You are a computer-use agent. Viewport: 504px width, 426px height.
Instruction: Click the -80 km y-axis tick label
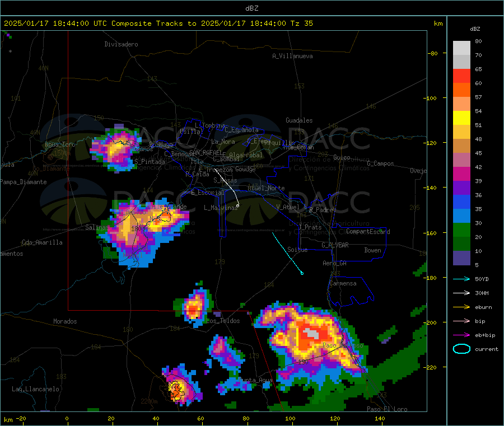(x=432, y=53)
